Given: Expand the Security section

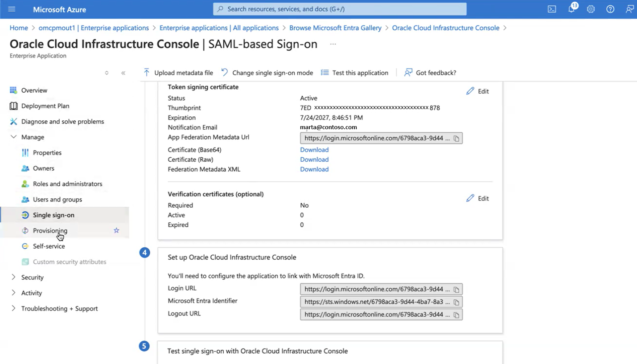Looking at the screenshot, I should [13, 277].
